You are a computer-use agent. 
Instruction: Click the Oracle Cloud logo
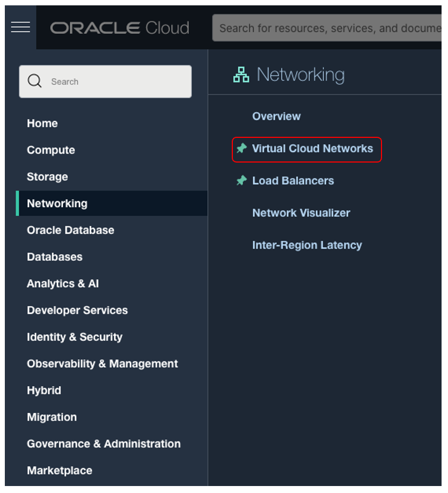click(120, 28)
